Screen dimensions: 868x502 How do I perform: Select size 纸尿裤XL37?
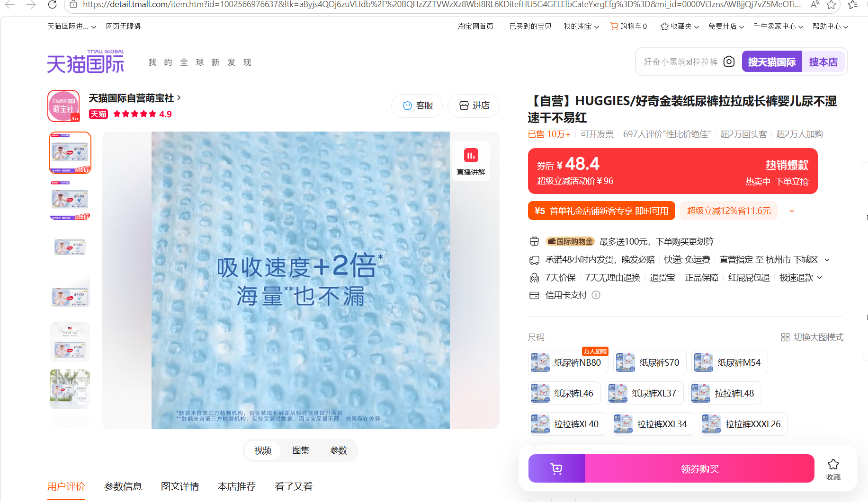644,394
